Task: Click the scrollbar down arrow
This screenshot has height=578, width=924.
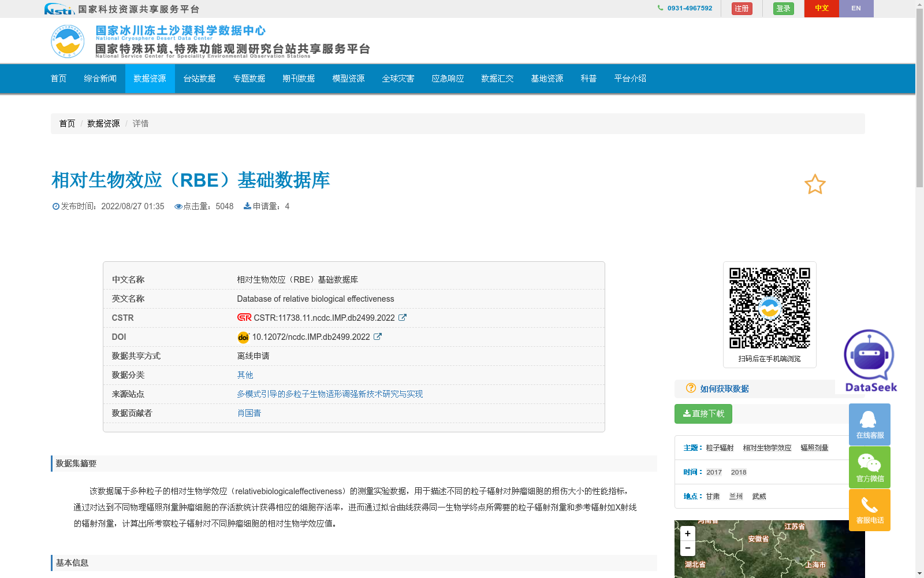Action: click(x=919, y=573)
